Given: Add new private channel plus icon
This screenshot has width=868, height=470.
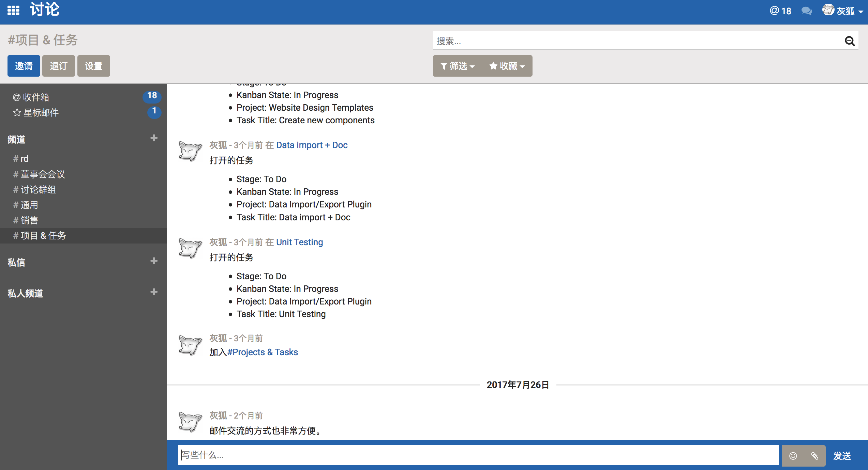Looking at the screenshot, I should (x=154, y=292).
